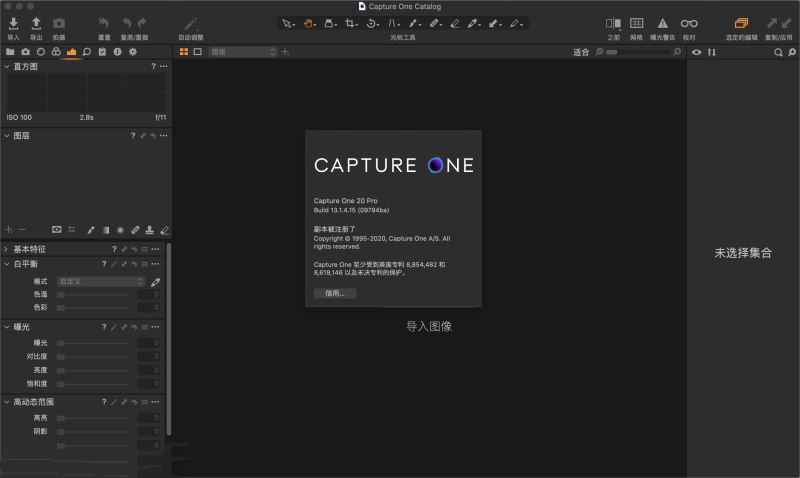
Task: Select the radial gradient mask tool
Action: 120,230
